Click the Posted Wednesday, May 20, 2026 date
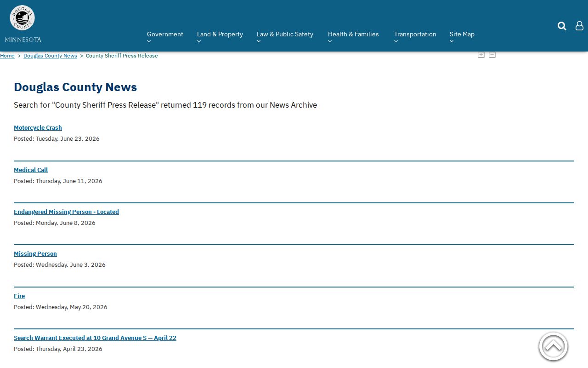588x368 pixels. click(x=61, y=307)
